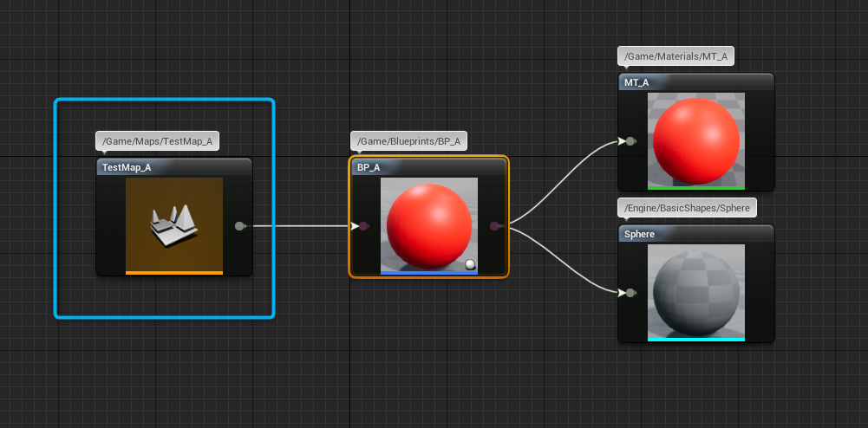The image size is (868, 428).
Task: Click the MT_A node title bar
Action: pyautogui.click(x=695, y=82)
